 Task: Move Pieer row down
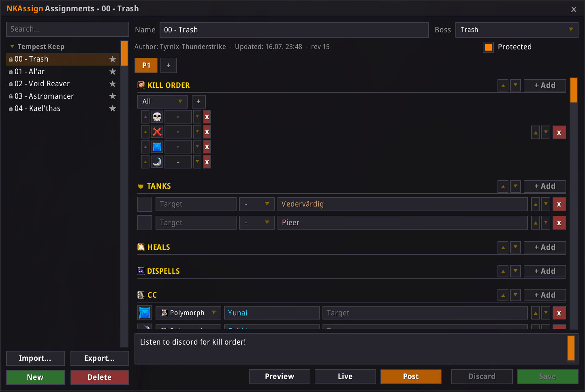[x=546, y=223]
